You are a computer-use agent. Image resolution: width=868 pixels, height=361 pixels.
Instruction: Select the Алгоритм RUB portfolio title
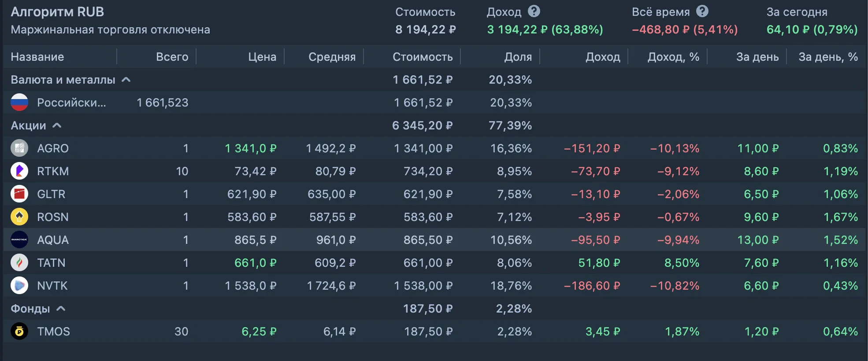pos(57,12)
